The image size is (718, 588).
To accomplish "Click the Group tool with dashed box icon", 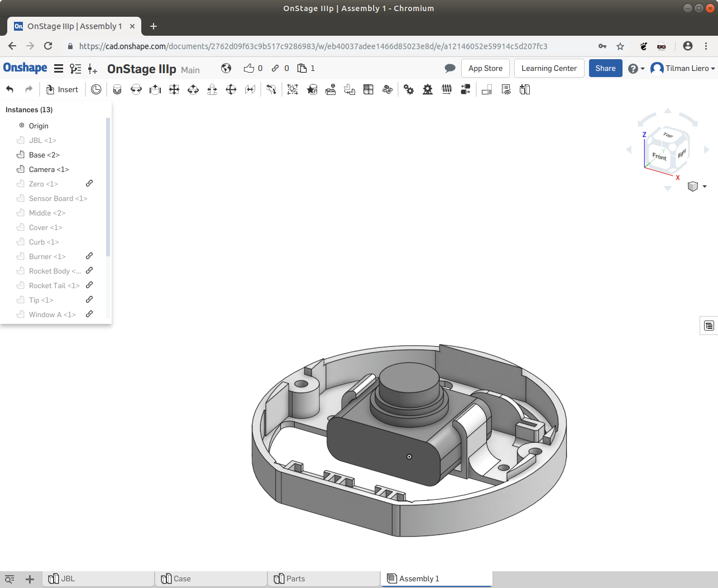I will 293,89.
